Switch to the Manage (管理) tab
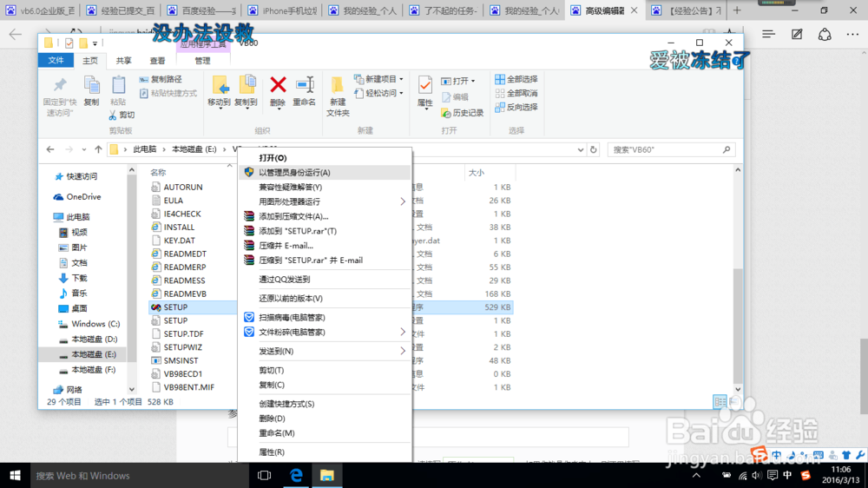This screenshot has width=868, height=488. tap(202, 61)
